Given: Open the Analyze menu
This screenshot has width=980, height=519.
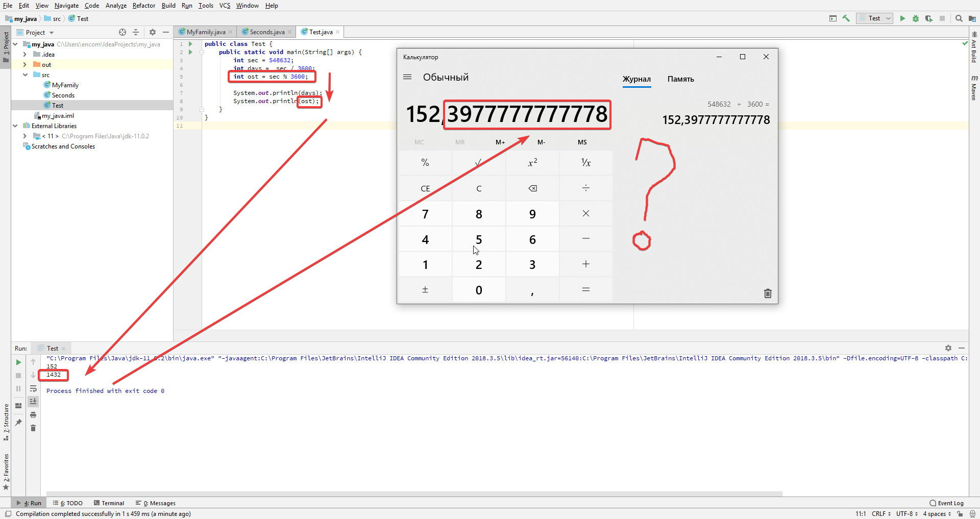Looking at the screenshot, I should 116,6.
